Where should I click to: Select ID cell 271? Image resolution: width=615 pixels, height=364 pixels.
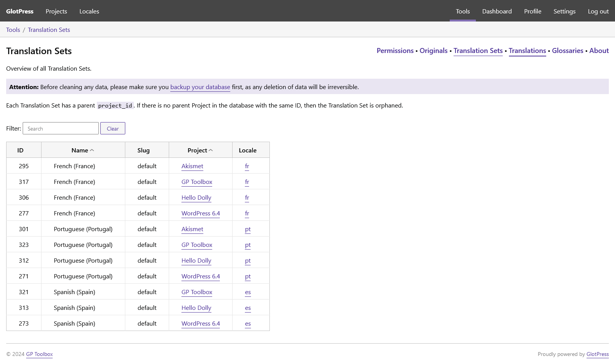24,276
